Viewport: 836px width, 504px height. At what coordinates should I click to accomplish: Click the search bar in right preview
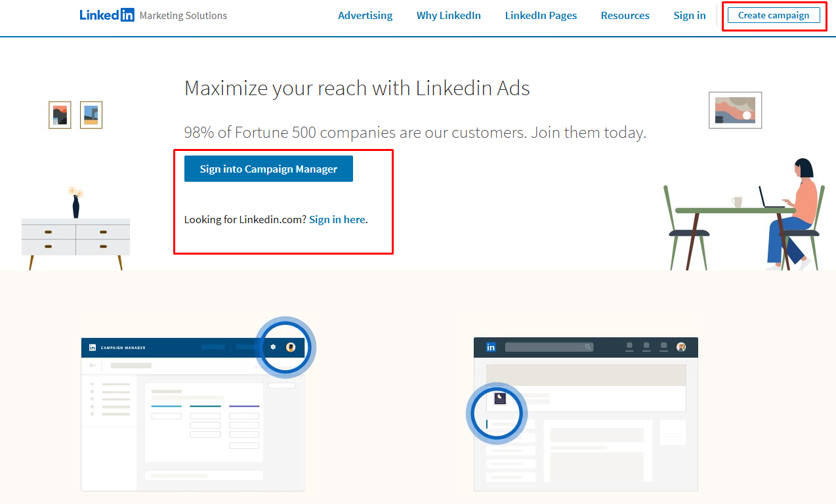[x=549, y=347]
